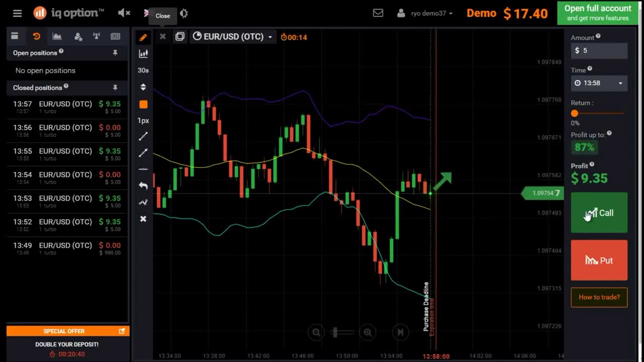Click the red Put button
644x362 pixels.
click(599, 260)
